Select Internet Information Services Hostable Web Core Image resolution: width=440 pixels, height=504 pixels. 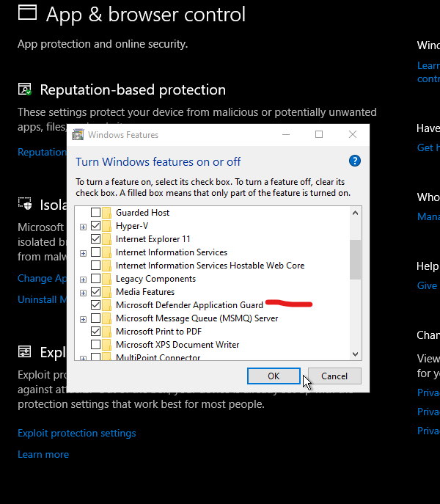click(210, 266)
